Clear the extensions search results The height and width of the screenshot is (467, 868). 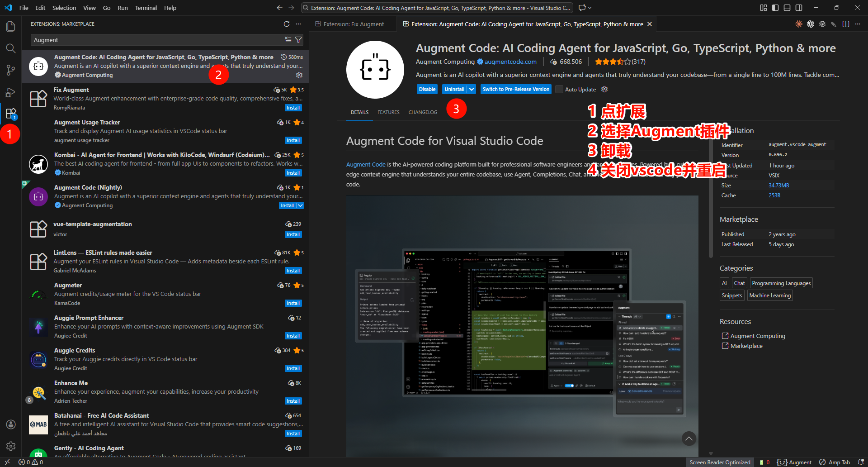point(288,40)
